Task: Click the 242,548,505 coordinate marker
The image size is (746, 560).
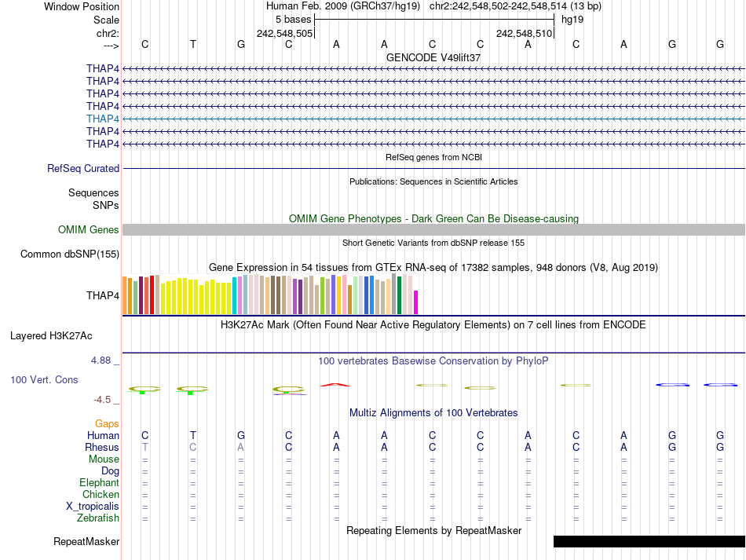Action: pyautogui.click(x=284, y=33)
